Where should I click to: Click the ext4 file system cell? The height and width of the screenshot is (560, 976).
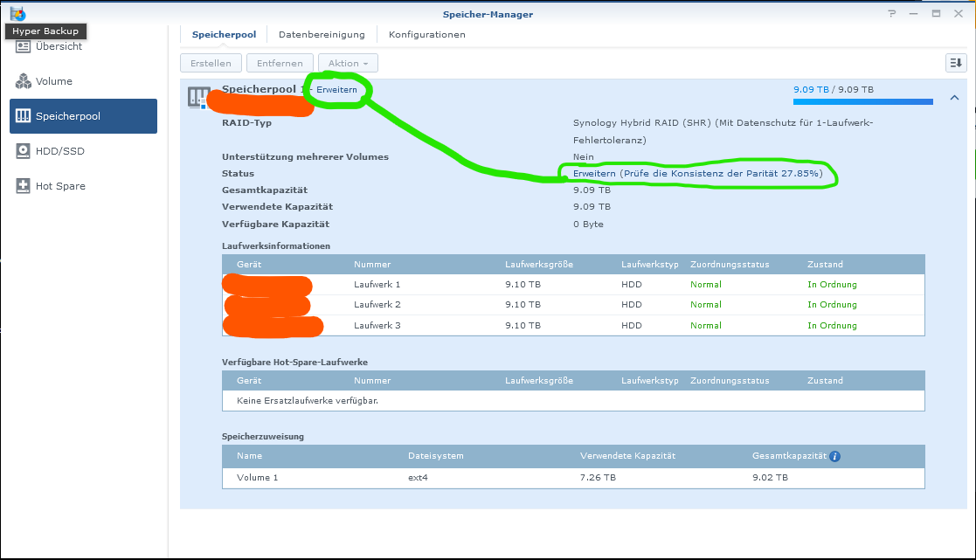(x=418, y=477)
